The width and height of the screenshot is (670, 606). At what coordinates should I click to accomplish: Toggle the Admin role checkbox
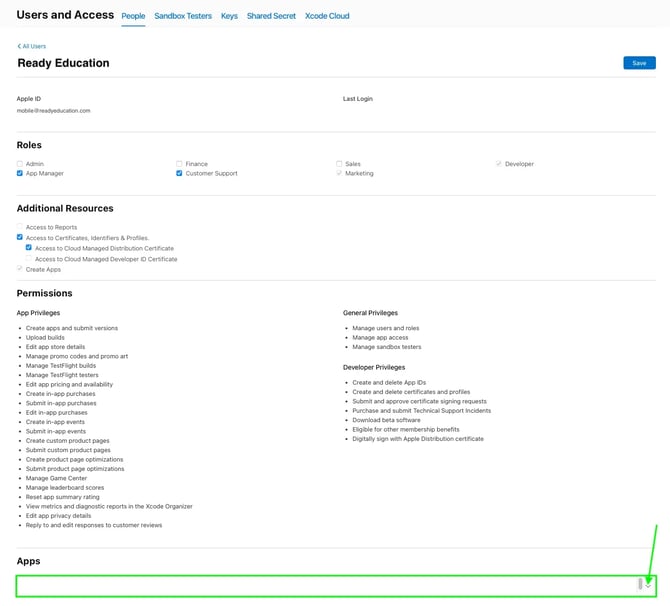pyautogui.click(x=20, y=164)
